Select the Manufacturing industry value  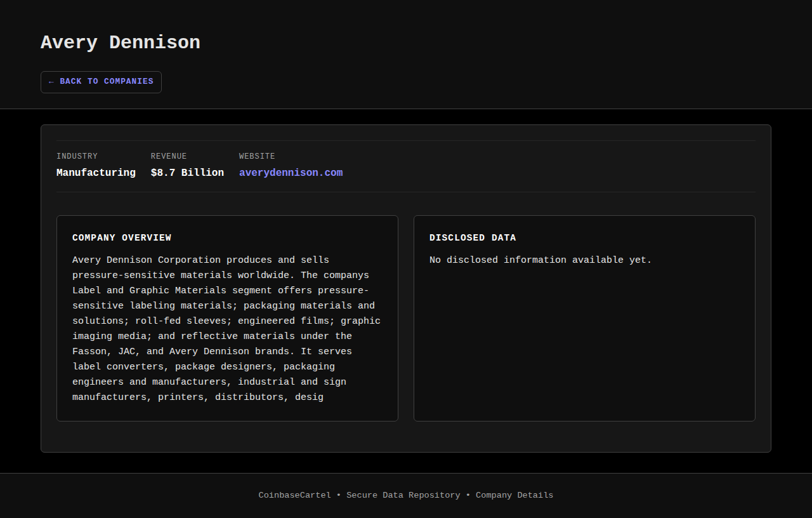point(96,173)
